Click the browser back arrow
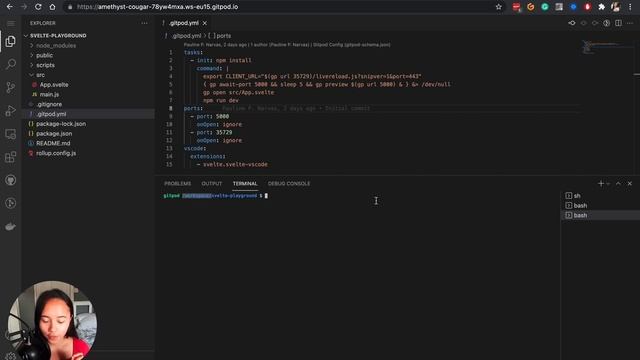 (9, 7)
